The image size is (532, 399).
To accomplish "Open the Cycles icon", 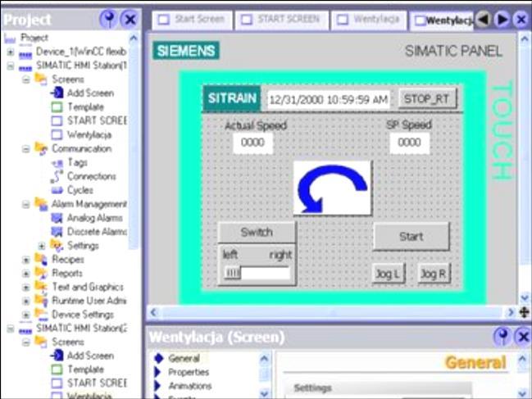I will [57, 190].
